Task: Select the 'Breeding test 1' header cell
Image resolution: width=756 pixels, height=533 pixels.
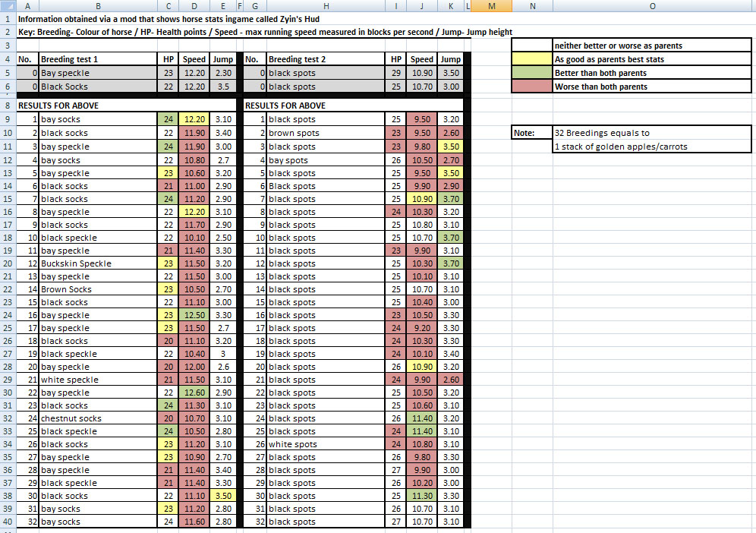Action: [x=99, y=59]
